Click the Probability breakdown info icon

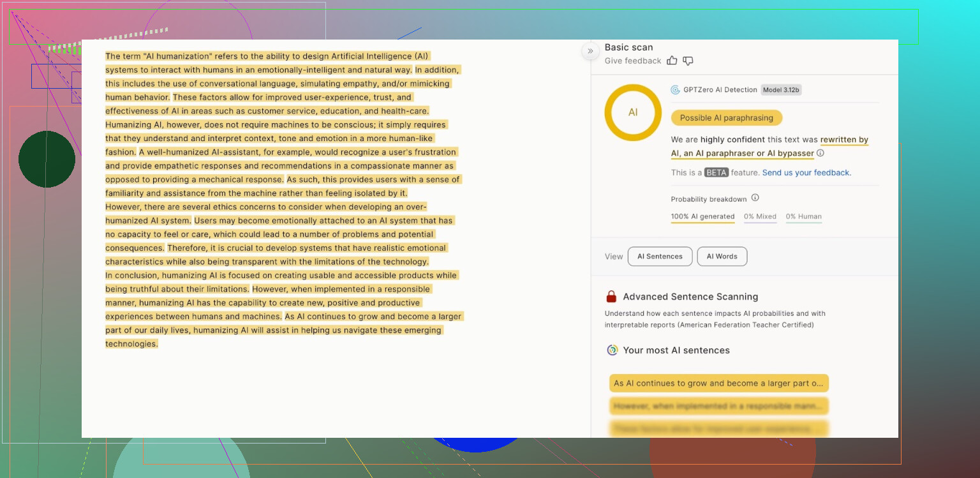[755, 198]
